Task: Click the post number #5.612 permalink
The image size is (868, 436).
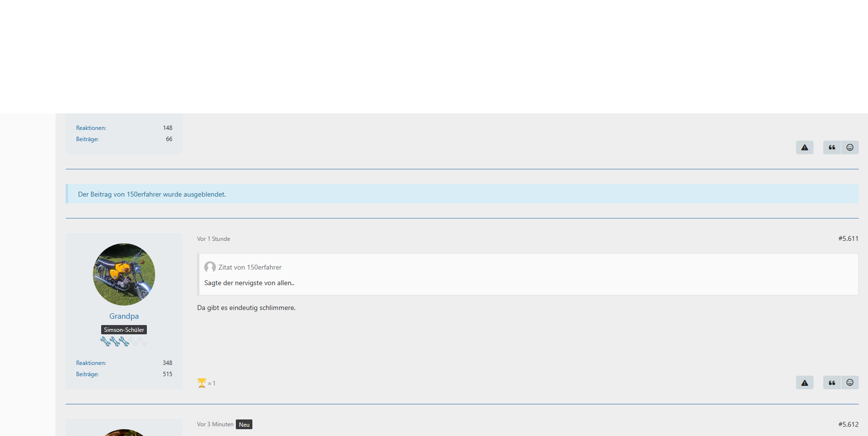Action: click(x=848, y=424)
